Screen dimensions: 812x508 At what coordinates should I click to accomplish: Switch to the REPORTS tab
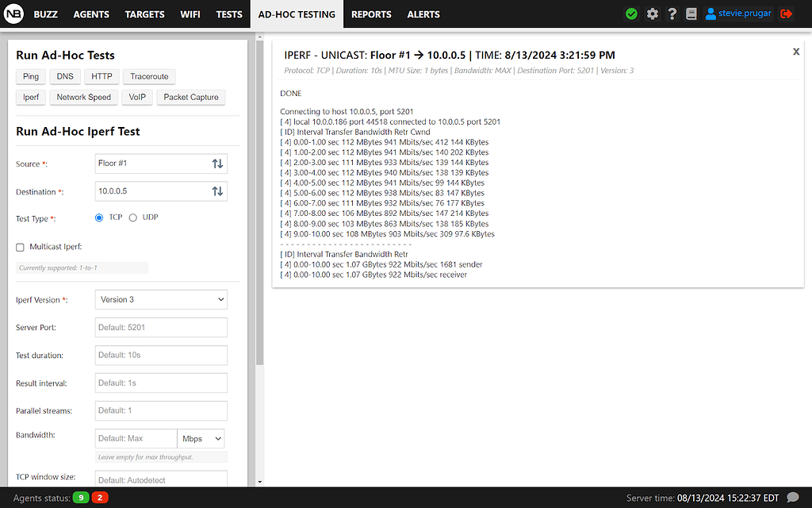(x=370, y=13)
